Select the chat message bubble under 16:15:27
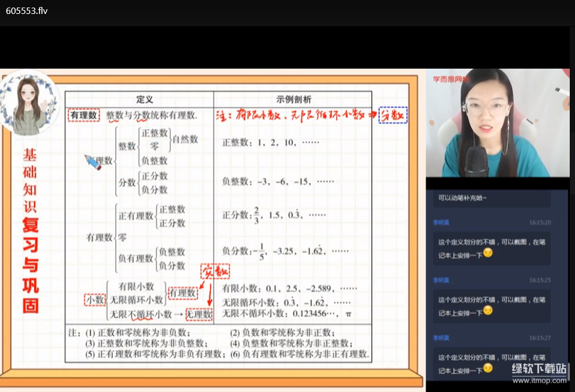 (492, 364)
